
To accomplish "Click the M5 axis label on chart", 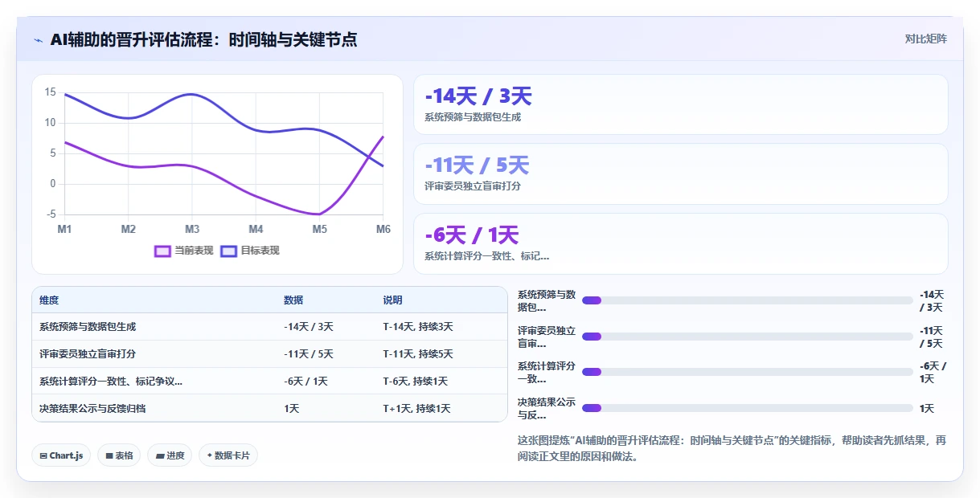I will [320, 230].
